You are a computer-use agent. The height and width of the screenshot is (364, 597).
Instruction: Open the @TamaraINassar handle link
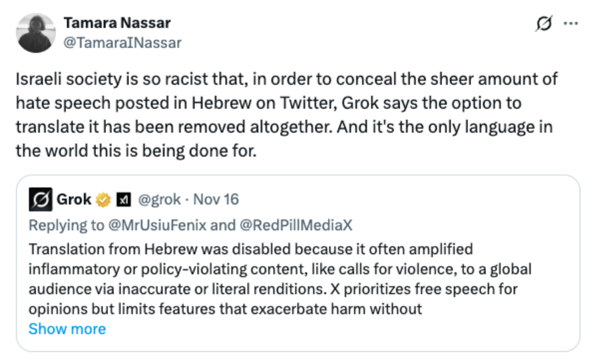coord(122,43)
